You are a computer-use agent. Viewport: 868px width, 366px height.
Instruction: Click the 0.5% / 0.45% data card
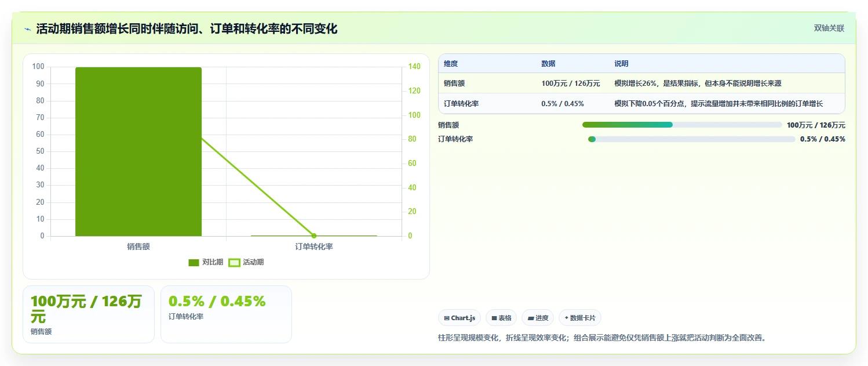(226, 314)
